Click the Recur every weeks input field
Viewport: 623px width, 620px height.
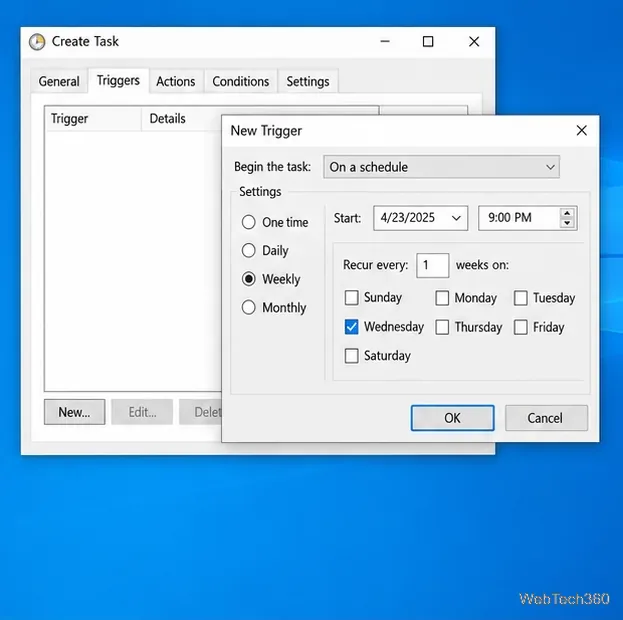click(x=433, y=265)
